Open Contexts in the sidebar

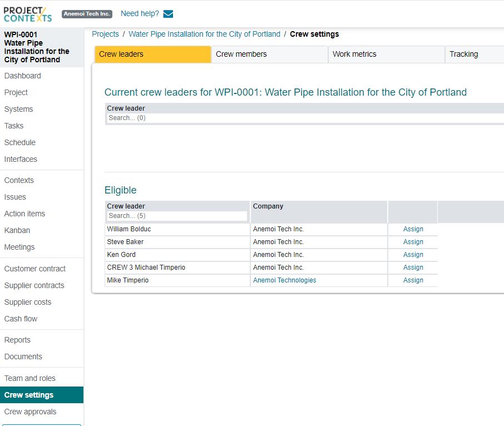tap(19, 181)
